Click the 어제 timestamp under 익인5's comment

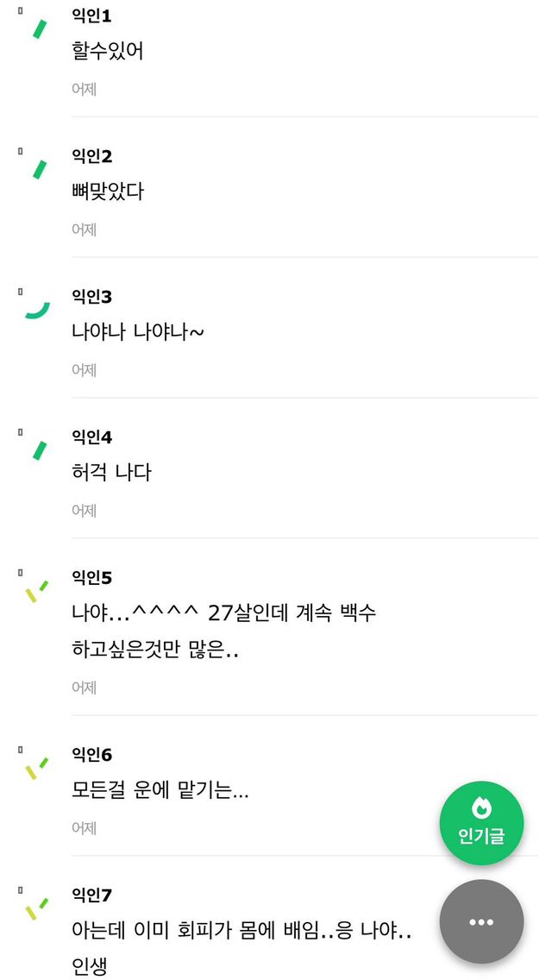pos(84,687)
